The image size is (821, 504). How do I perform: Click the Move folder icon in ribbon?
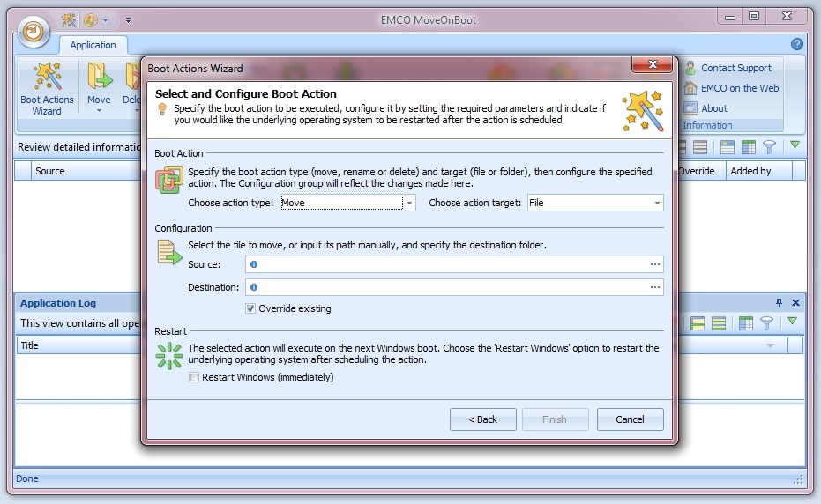pyautogui.click(x=99, y=77)
